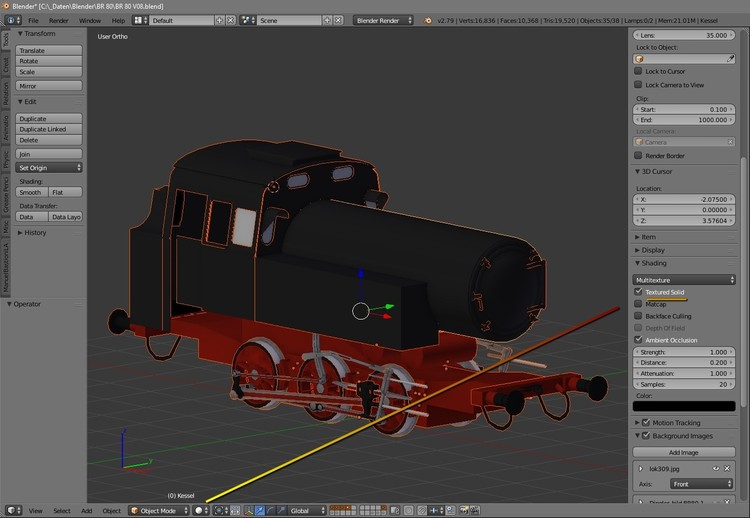Open the Set Origin dropdown
Viewport: 750px width, 518px height.
pyautogui.click(x=49, y=168)
